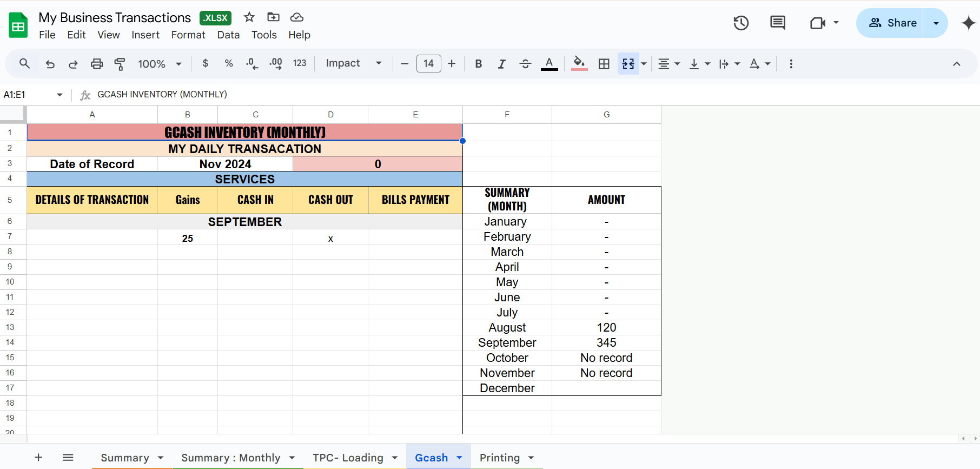Open vertical align dropdown
This screenshot has width=980, height=469.
[699, 64]
